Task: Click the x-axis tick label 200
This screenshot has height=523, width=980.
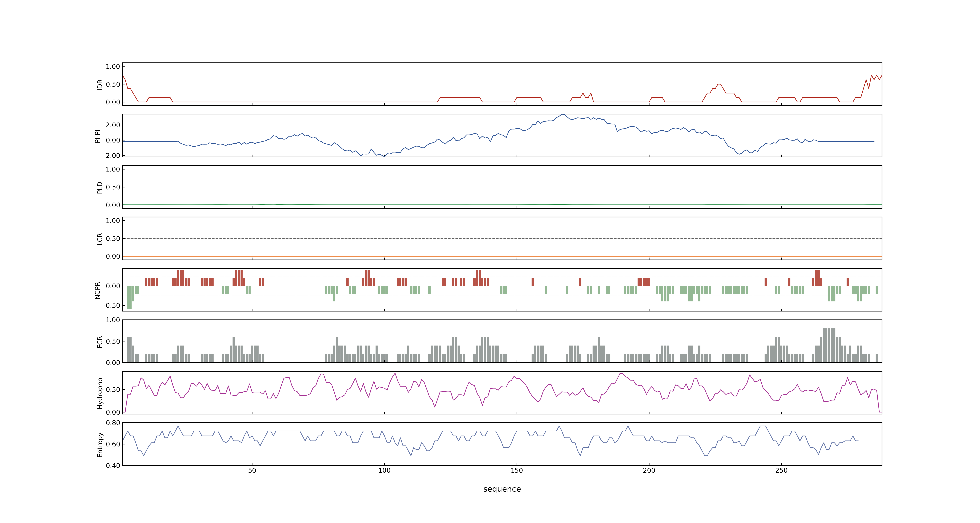Action: [649, 470]
